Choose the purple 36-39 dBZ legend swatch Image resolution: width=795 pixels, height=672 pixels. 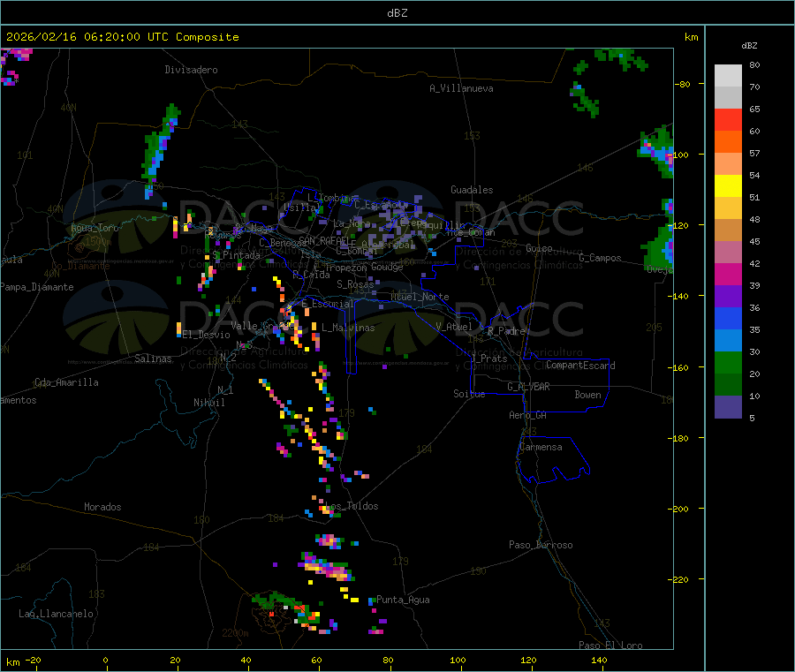click(x=728, y=297)
